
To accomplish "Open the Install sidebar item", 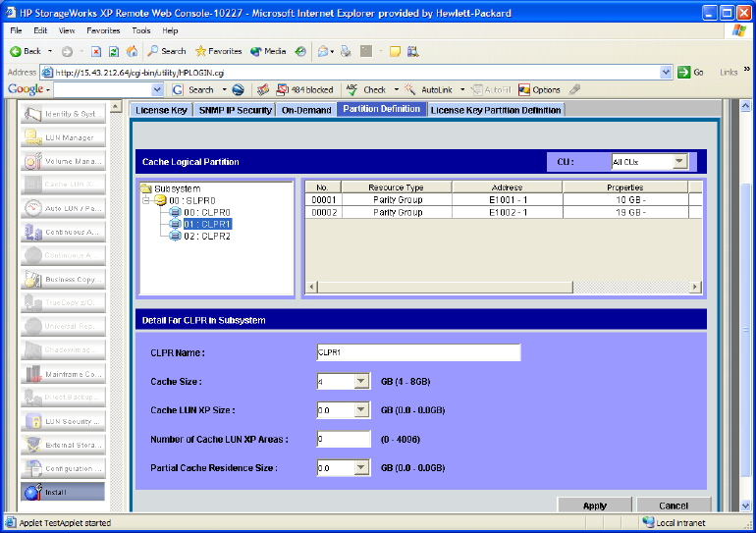I will 62,492.
